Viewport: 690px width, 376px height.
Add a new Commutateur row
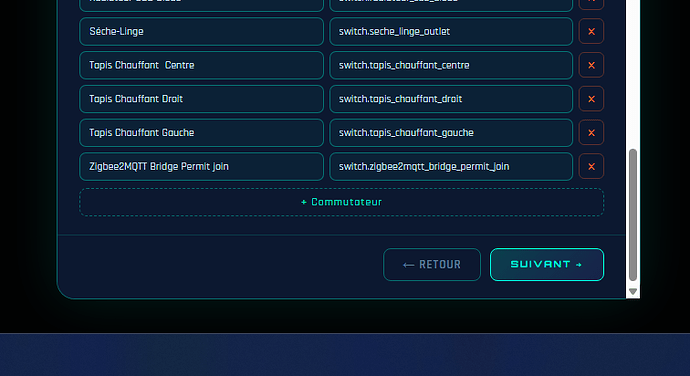click(x=341, y=202)
